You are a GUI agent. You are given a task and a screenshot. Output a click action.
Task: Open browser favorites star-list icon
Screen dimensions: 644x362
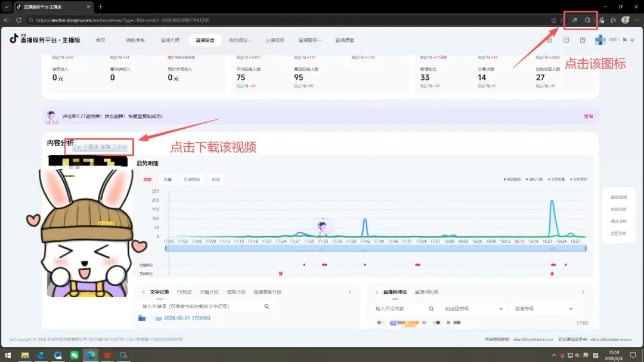pos(613,20)
